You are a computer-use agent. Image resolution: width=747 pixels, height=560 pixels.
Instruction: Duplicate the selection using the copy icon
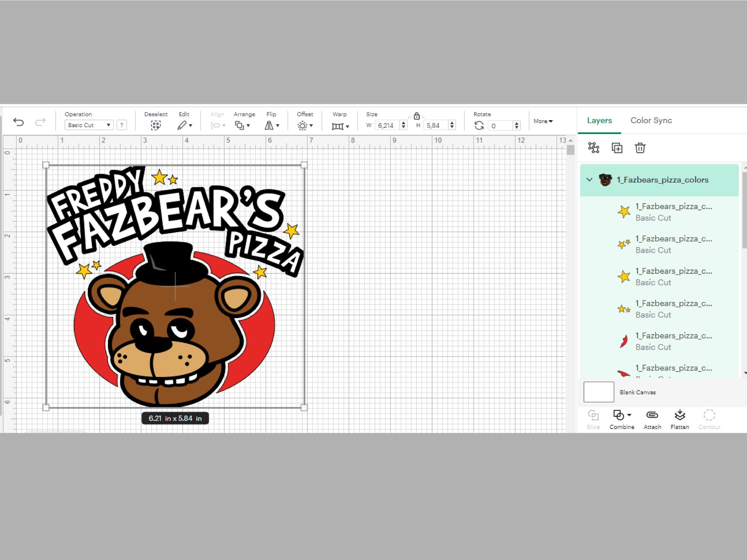617,148
